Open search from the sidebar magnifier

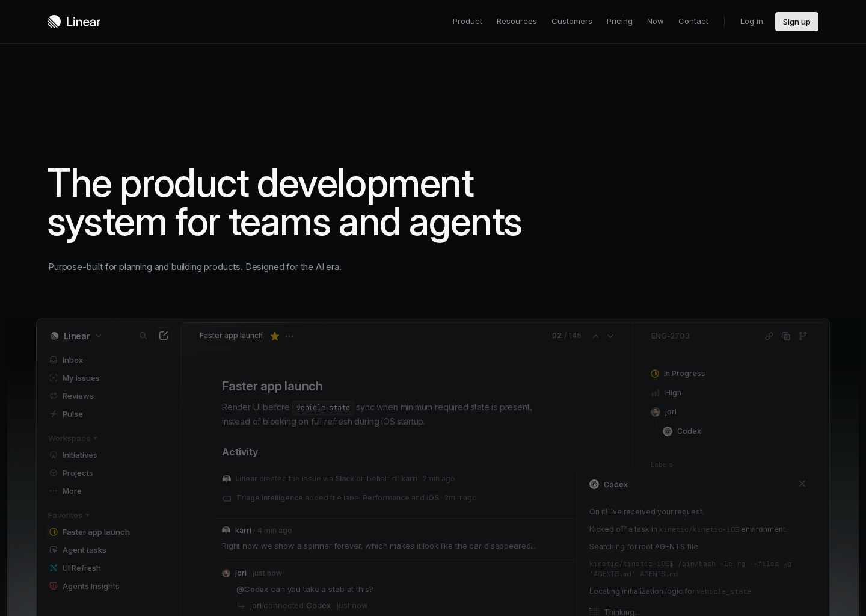(x=143, y=336)
